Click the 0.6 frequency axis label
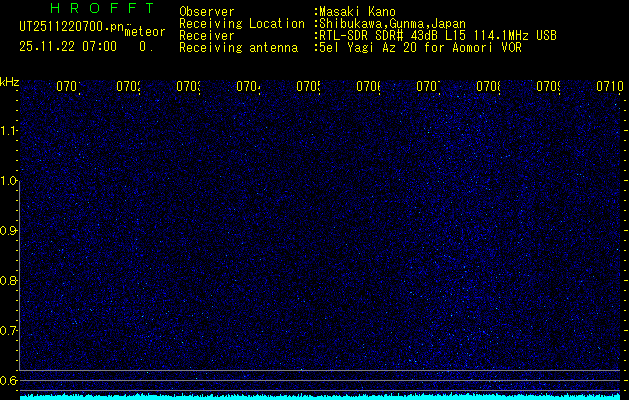629x400 pixels. [9, 380]
